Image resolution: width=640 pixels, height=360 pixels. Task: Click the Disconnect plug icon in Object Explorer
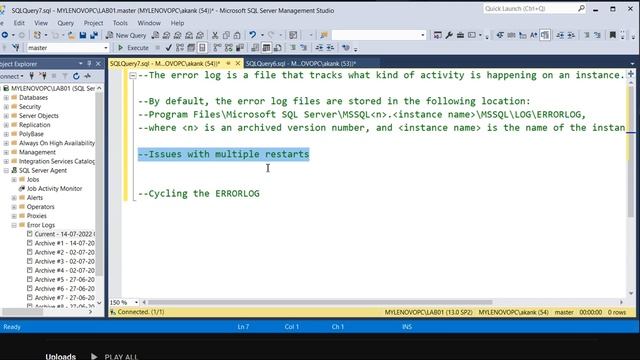[x=42, y=76]
